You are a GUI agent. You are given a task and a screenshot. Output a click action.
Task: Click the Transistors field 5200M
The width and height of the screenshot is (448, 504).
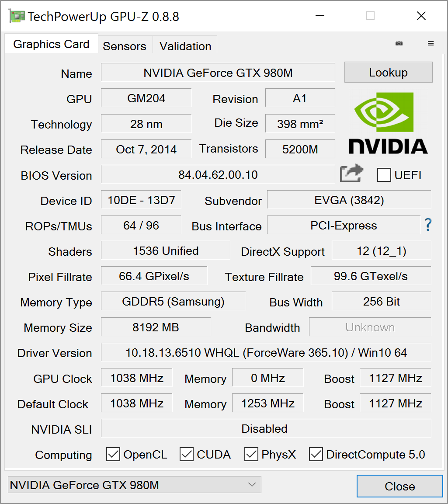click(x=300, y=149)
